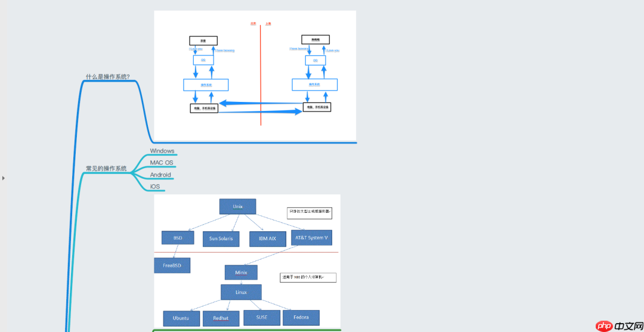Click the Minix box
Viewport: 644px width, 332px height.
(x=241, y=272)
